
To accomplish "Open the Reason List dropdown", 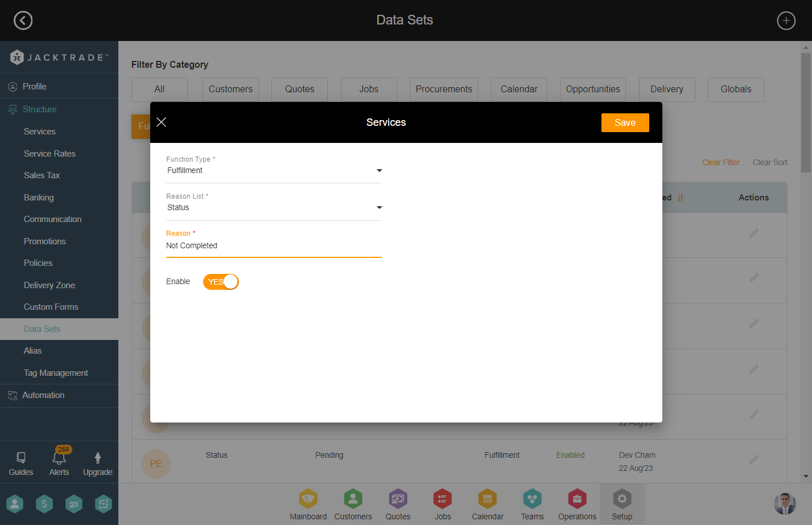I will 274,207.
